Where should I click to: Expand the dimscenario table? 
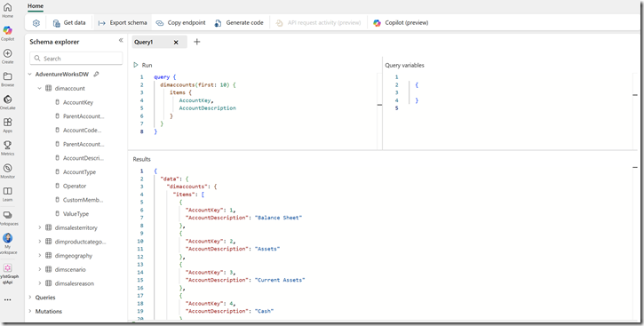pos(40,269)
